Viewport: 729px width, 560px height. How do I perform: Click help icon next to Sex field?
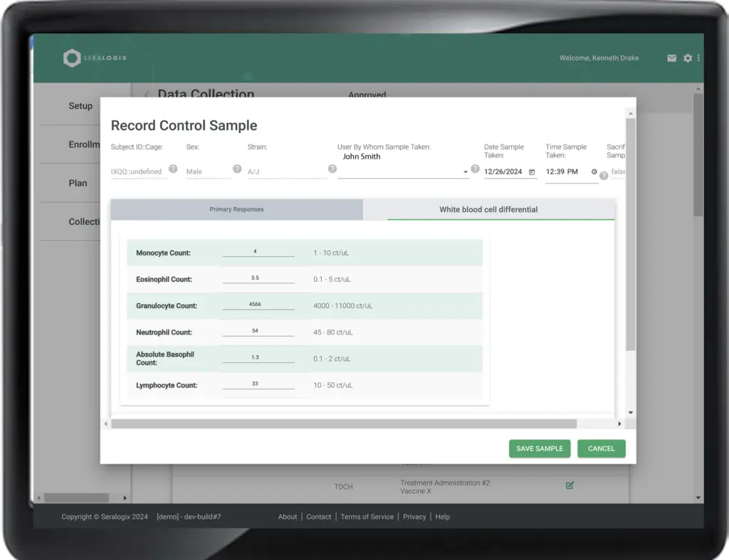237,169
